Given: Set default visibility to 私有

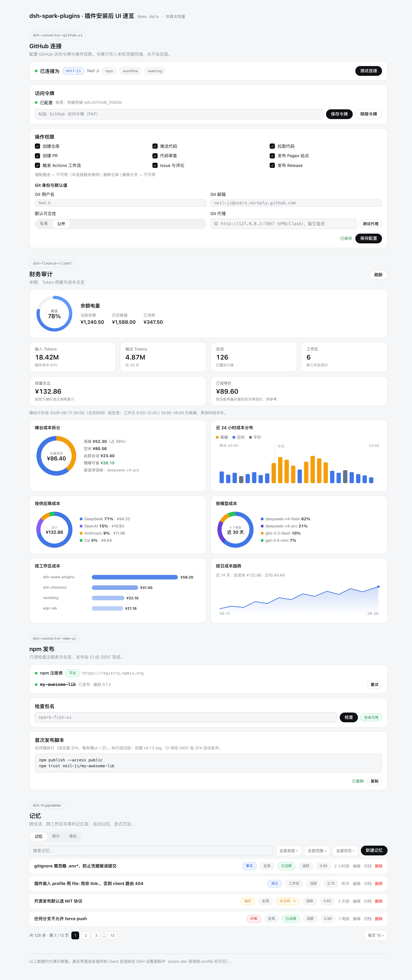Looking at the screenshot, I should click(x=44, y=224).
